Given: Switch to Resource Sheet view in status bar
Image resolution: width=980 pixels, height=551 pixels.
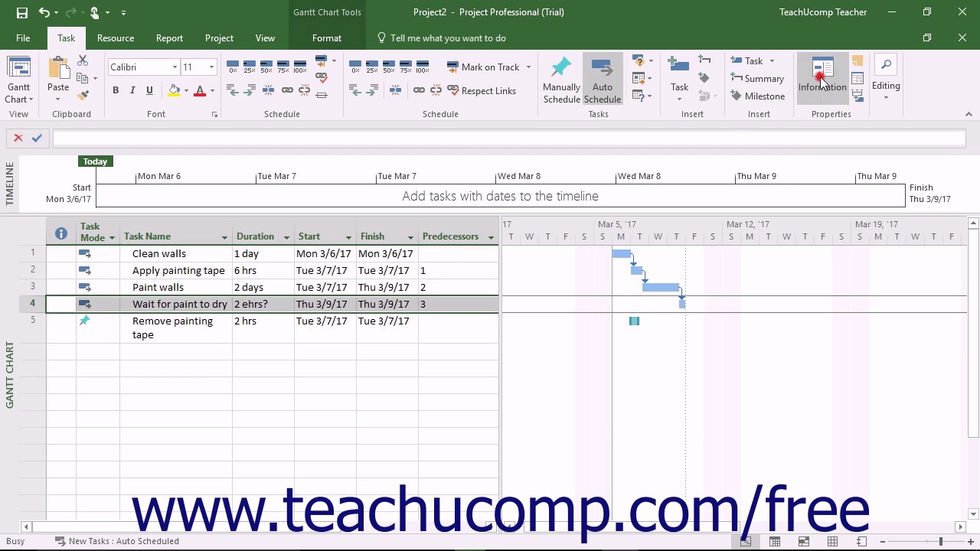Looking at the screenshot, I should (x=833, y=541).
